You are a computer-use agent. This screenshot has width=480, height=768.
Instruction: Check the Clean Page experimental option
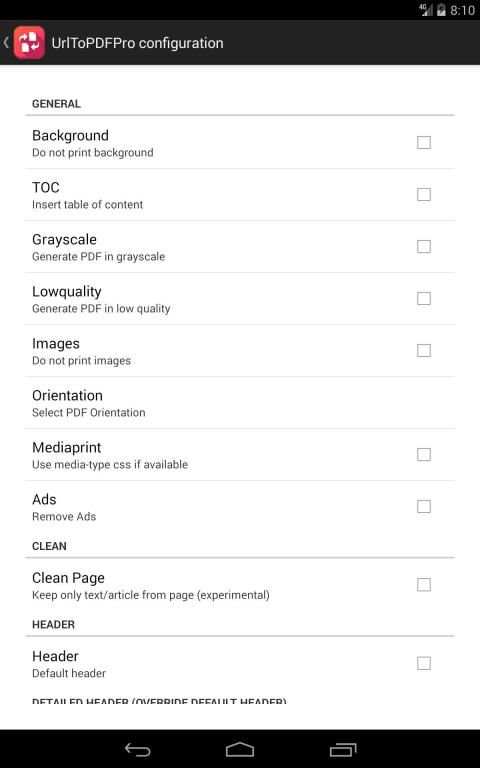[x=424, y=585]
